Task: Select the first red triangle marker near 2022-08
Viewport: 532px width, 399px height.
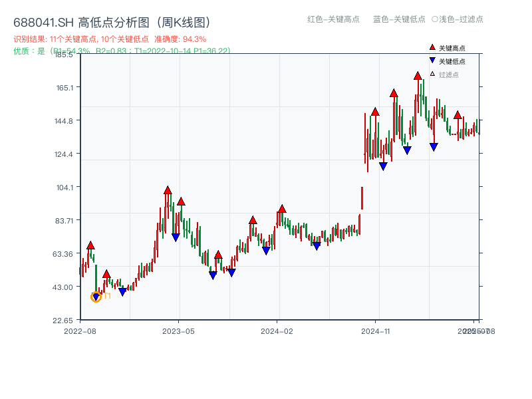Action: 91,244
